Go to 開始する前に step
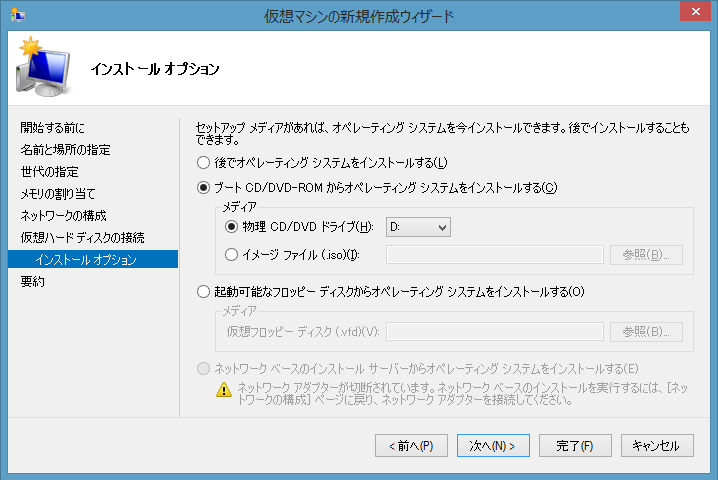 click(x=52, y=128)
